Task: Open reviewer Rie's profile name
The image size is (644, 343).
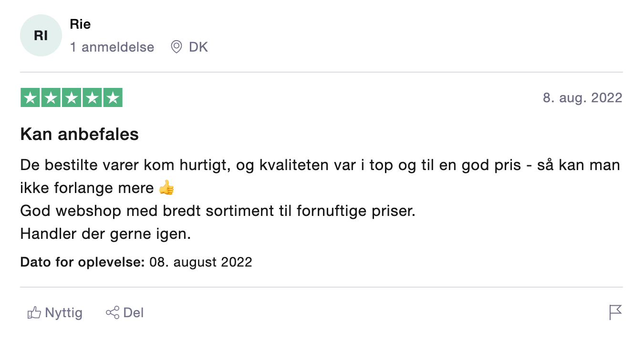Action: point(80,24)
